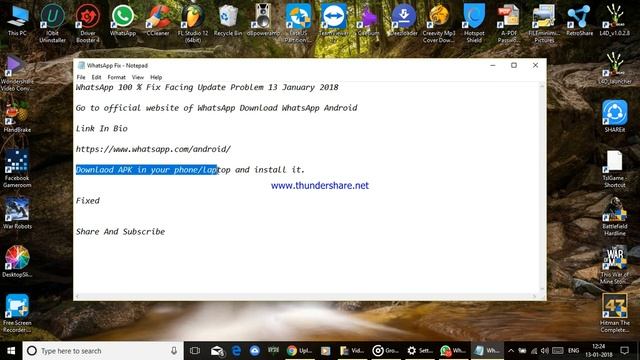Open Task View on taskbar
Viewport: 640px width, 360px height.
[x=195, y=351]
